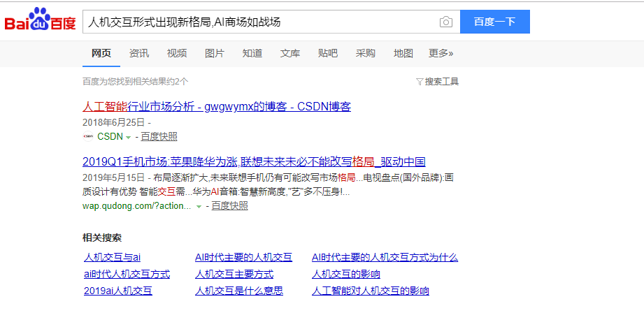Click the Baidu logo
Image resolution: width=644 pixels, height=313 pixels.
pyautogui.click(x=41, y=20)
